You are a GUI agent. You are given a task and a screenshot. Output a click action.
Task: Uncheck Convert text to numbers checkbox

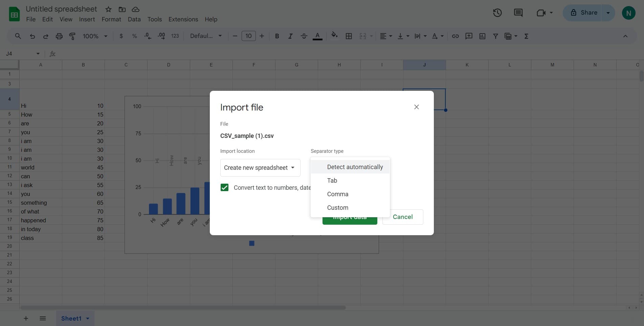(x=224, y=188)
